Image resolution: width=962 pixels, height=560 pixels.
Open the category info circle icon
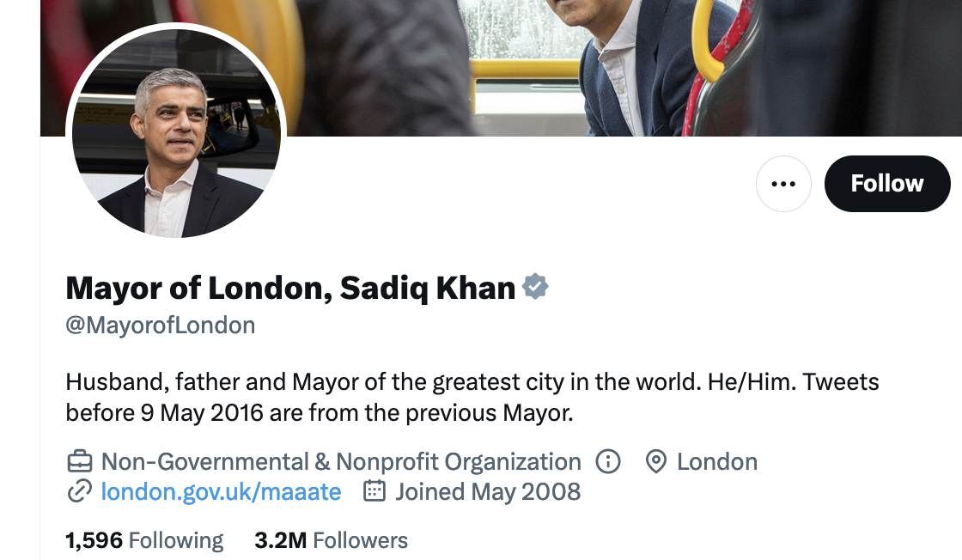607,462
